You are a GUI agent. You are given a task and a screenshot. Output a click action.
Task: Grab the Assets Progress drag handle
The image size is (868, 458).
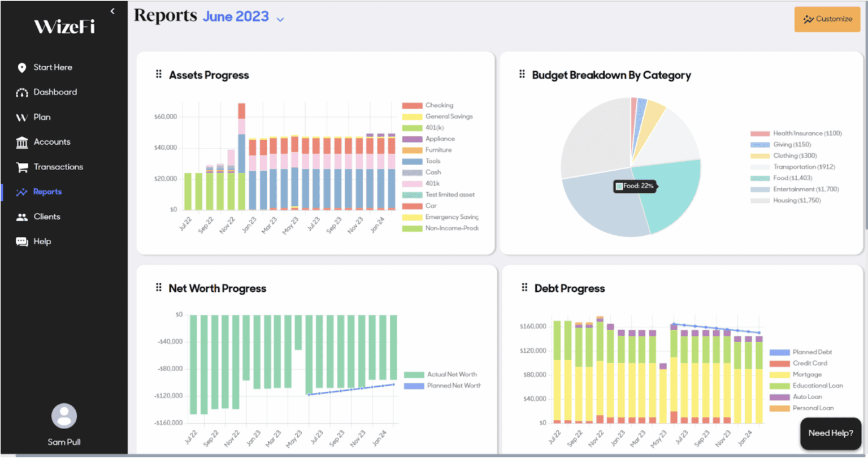(x=159, y=75)
